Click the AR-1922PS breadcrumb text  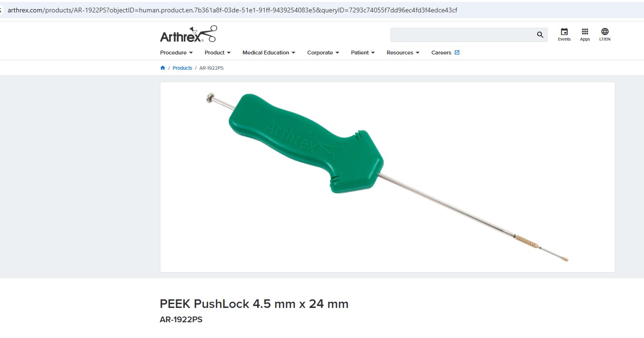(211, 68)
